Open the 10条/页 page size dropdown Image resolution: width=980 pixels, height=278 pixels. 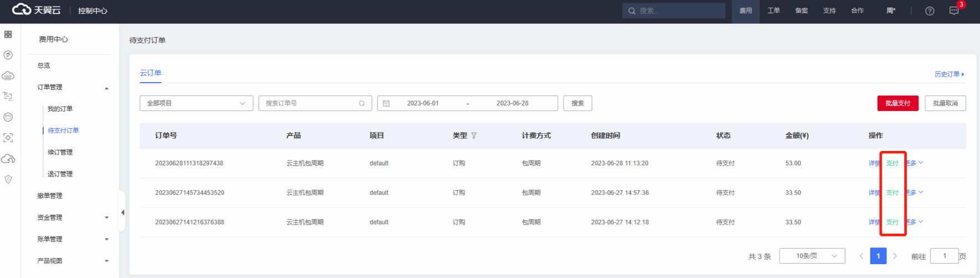point(812,256)
